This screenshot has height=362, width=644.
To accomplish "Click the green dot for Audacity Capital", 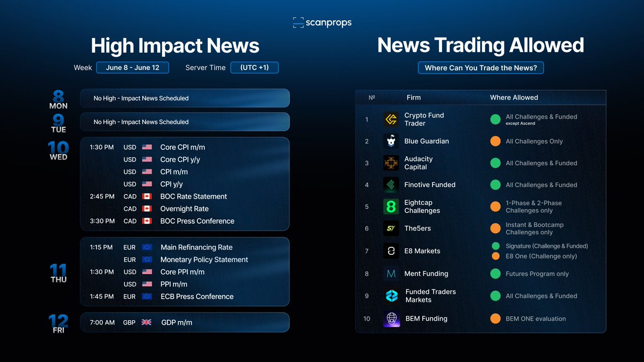I will (495, 163).
